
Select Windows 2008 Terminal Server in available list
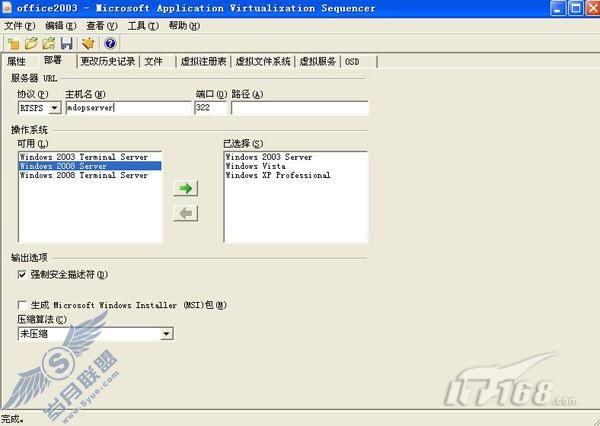tap(90, 175)
